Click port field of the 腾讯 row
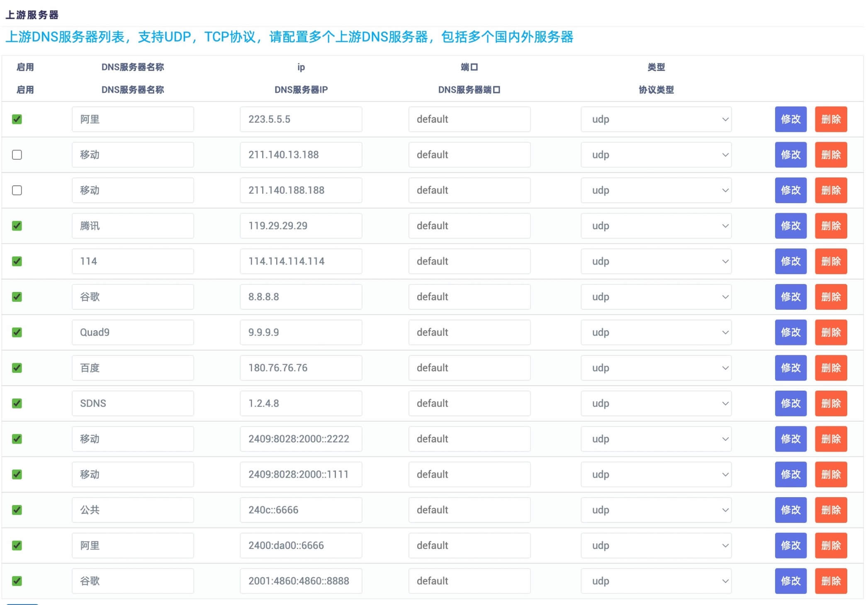868x605 pixels. coord(469,226)
